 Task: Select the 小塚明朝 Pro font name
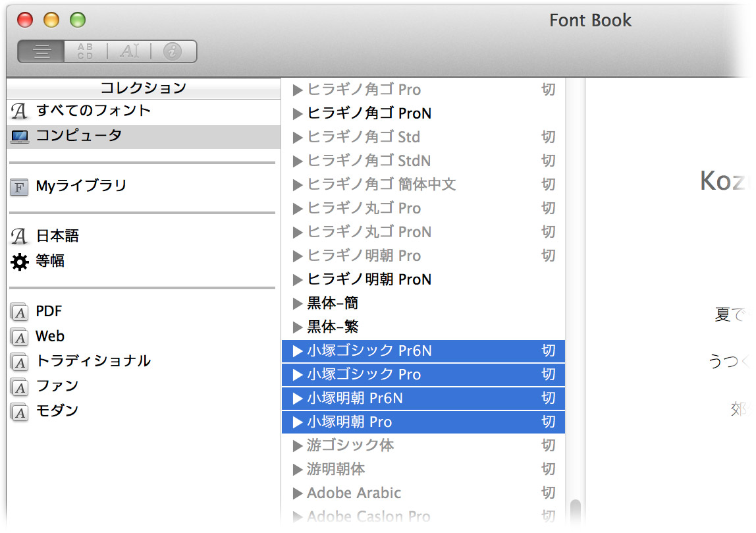point(350,422)
